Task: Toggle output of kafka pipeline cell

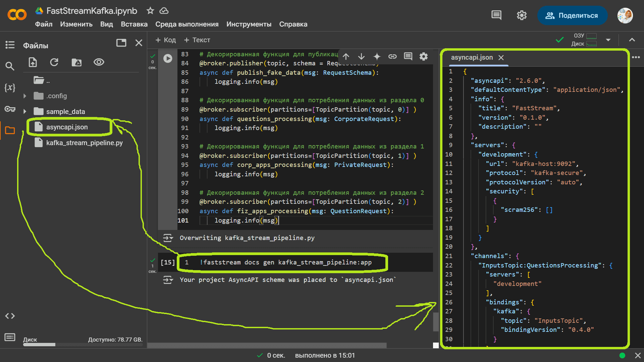Action: 168,238
